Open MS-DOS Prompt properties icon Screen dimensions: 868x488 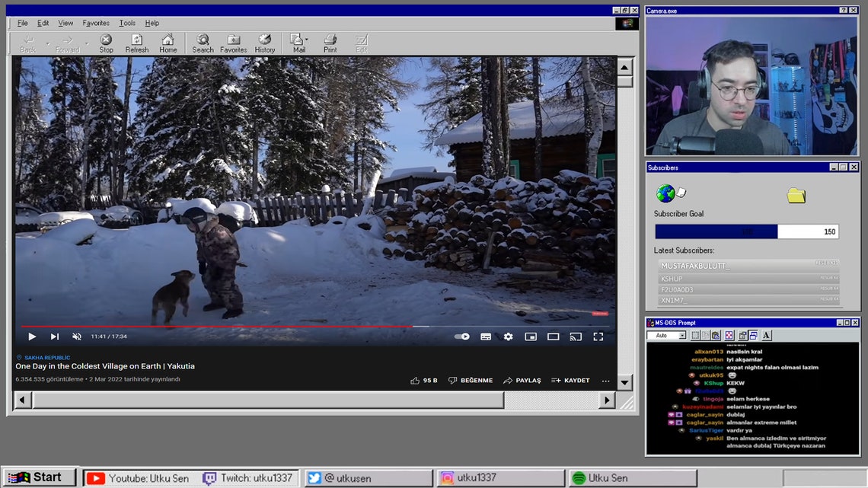[742, 335]
